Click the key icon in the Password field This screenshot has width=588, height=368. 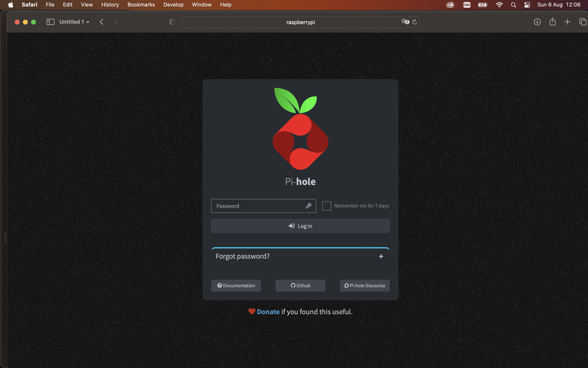(x=308, y=206)
